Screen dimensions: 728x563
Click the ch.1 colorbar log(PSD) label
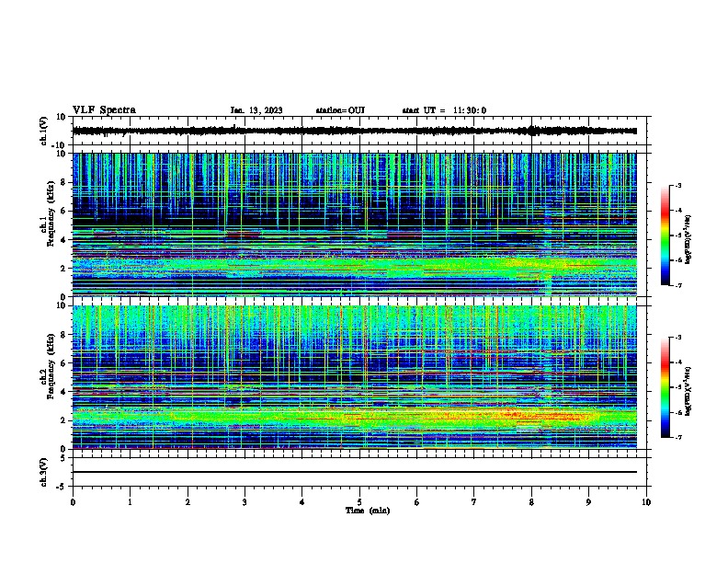click(688, 240)
